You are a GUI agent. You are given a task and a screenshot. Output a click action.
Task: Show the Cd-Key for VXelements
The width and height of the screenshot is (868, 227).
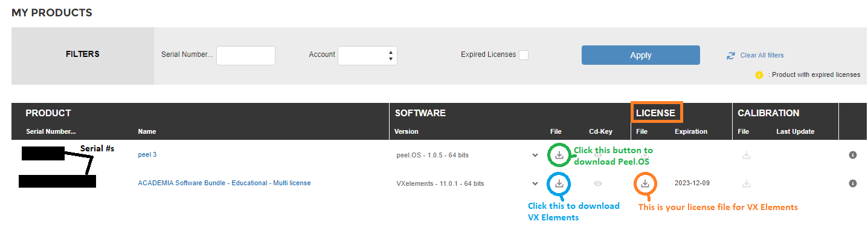tap(598, 183)
